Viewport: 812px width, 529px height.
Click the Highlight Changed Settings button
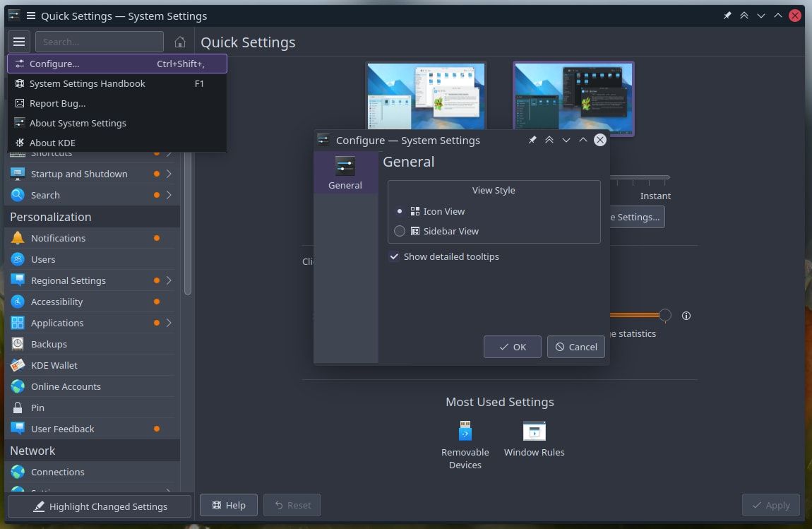point(99,506)
